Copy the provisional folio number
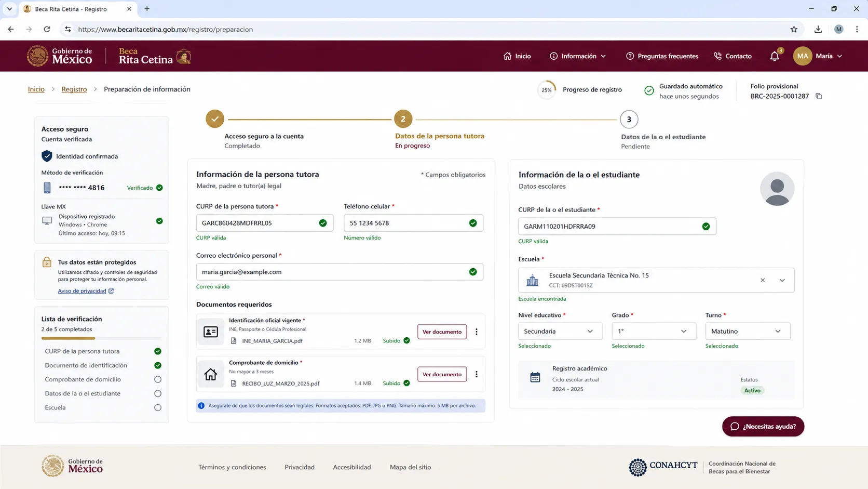This screenshot has width=868, height=489. click(x=819, y=96)
